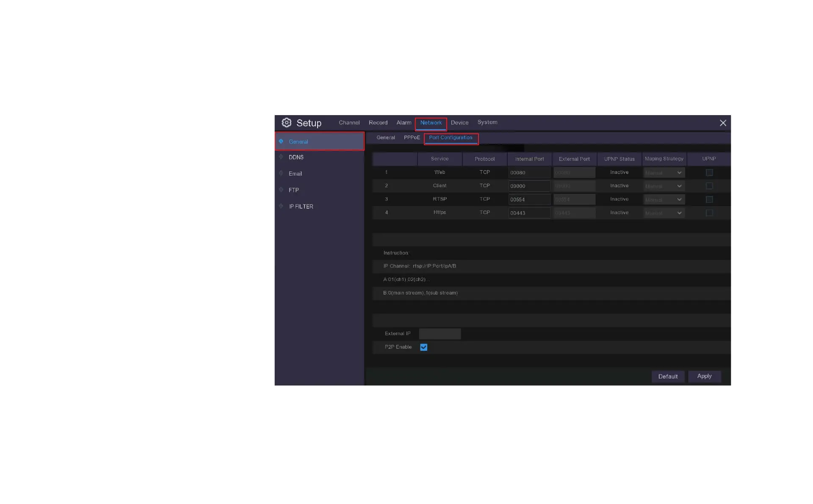Open the PPPoE sub-tab
The height and width of the screenshot is (504, 813).
[412, 138]
